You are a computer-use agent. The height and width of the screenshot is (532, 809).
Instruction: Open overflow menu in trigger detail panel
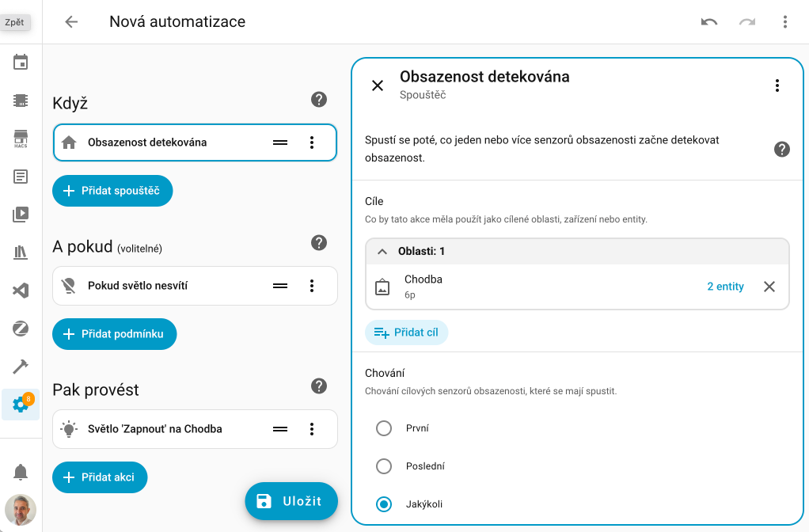point(777,85)
